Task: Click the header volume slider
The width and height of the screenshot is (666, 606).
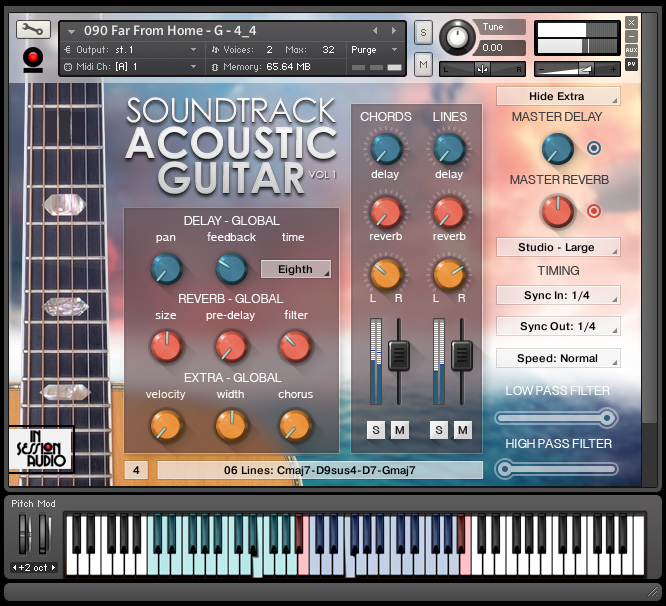Action: click(x=577, y=69)
